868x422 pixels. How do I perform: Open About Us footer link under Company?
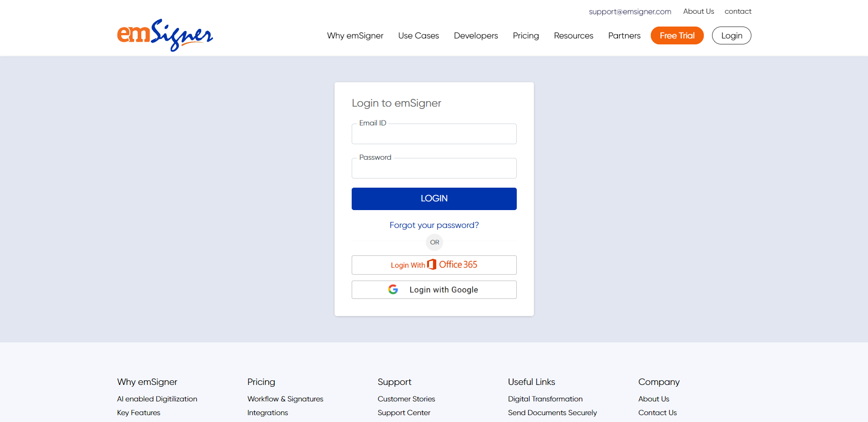pyautogui.click(x=654, y=399)
